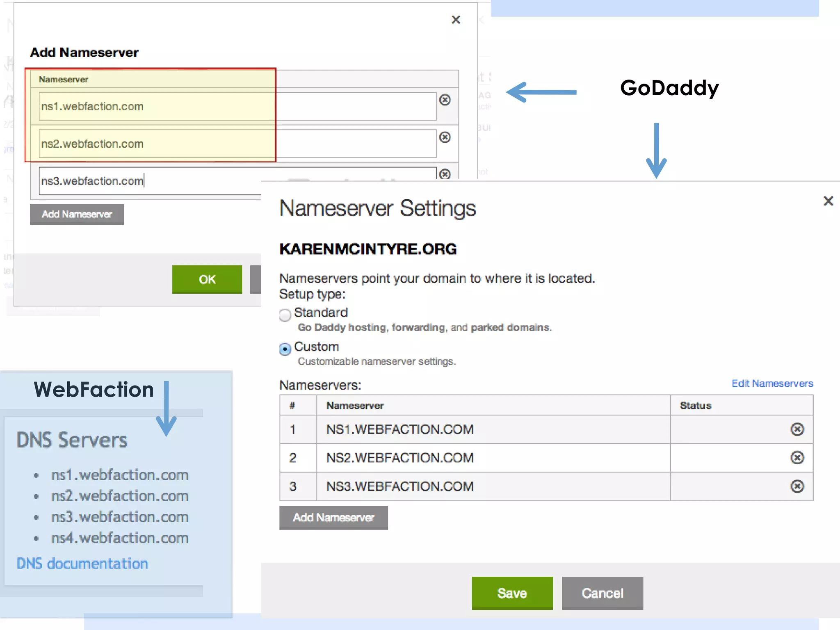Delete the NS2.WEBFACTION.COM row in Nameserver Settings
840x630 pixels.
(797, 458)
